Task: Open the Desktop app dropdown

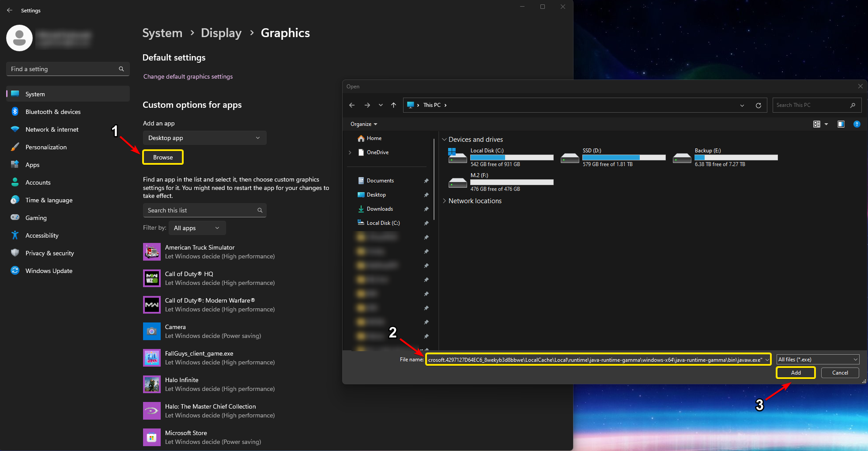Action: (x=204, y=138)
